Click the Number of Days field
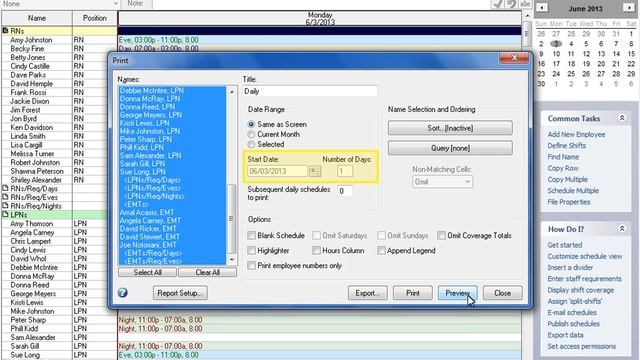This screenshot has width=640, height=360. pyautogui.click(x=345, y=171)
